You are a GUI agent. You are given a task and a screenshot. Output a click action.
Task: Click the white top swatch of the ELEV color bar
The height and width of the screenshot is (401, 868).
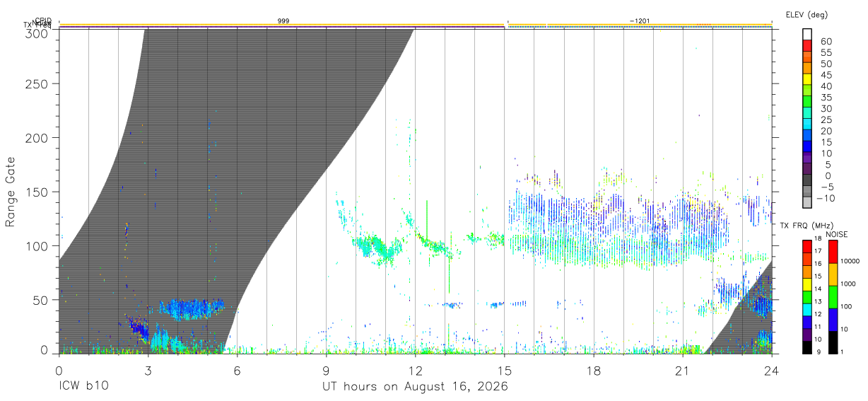pyautogui.click(x=807, y=34)
